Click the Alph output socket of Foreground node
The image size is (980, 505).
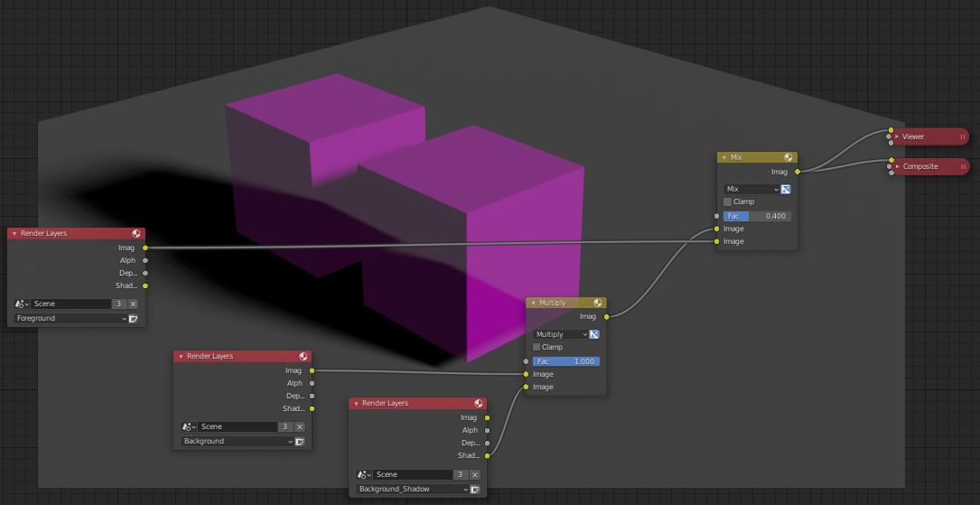[x=145, y=260]
